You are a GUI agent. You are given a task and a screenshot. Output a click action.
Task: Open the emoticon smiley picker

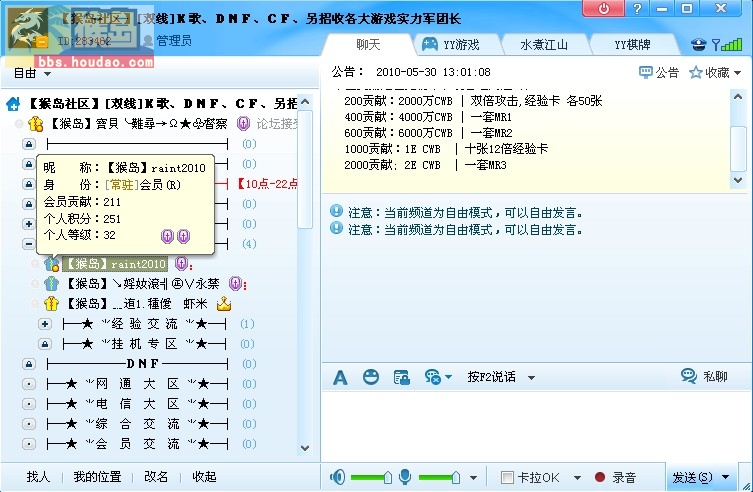(x=370, y=377)
